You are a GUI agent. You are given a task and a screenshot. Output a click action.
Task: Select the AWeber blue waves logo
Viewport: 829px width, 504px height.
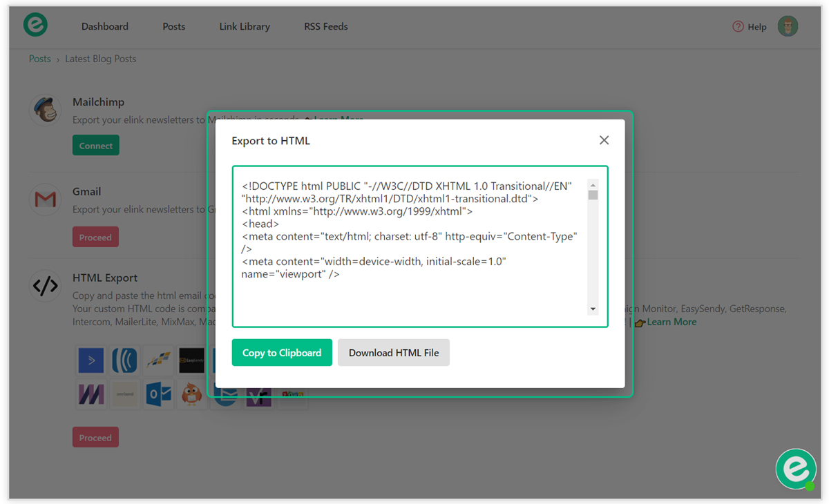point(124,360)
